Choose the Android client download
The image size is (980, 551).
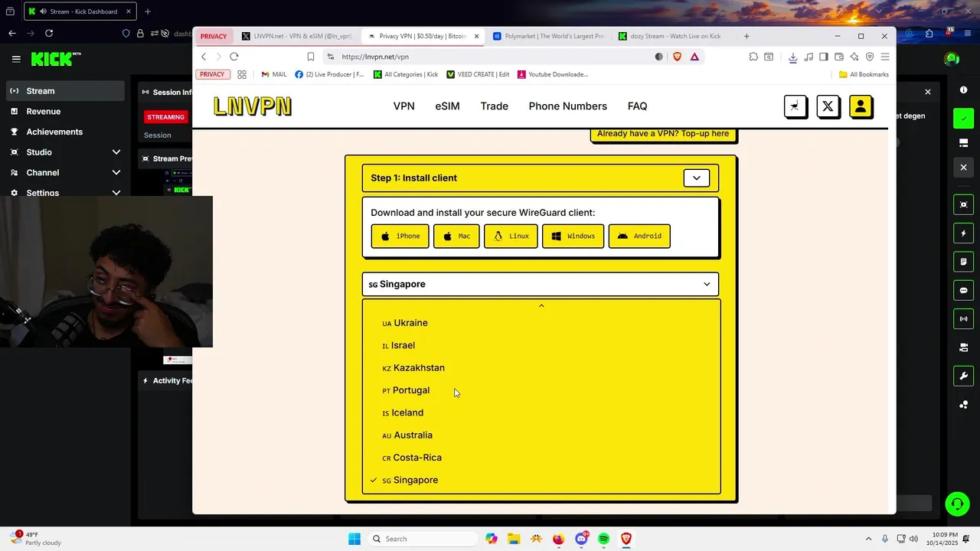[639, 236]
